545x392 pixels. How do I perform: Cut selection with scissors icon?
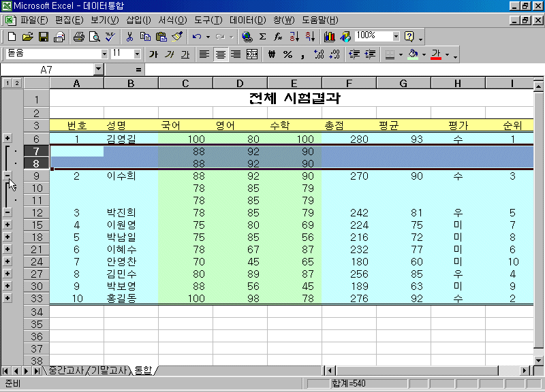pos(129,37)
